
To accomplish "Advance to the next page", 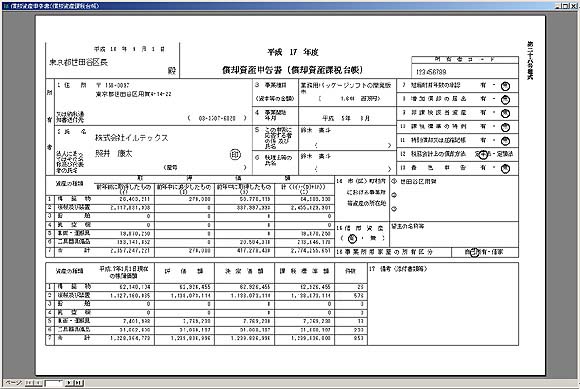I will tap(70, 383).
